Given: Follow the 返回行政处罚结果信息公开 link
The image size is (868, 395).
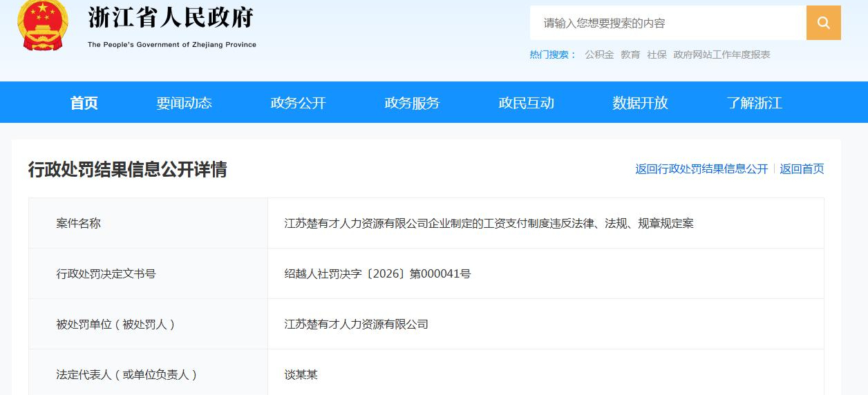Looking at the screenshot, I should (x=701, y=169).
